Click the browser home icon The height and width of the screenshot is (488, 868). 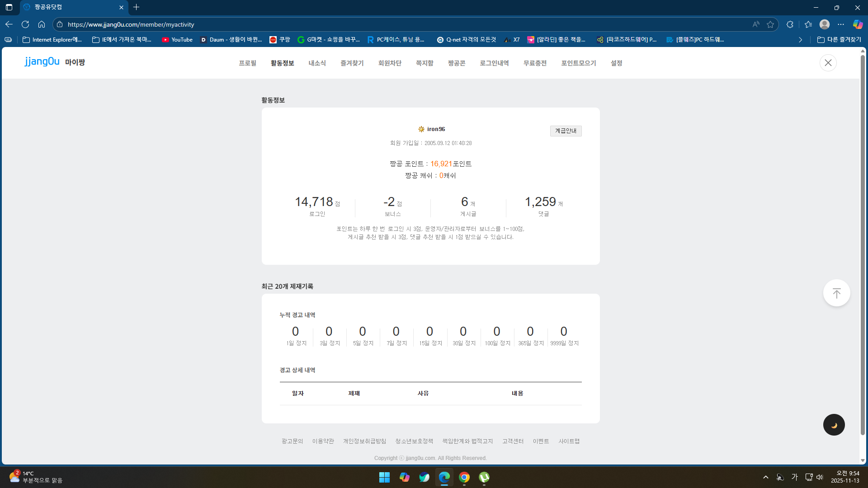click(x=42, y=24)
